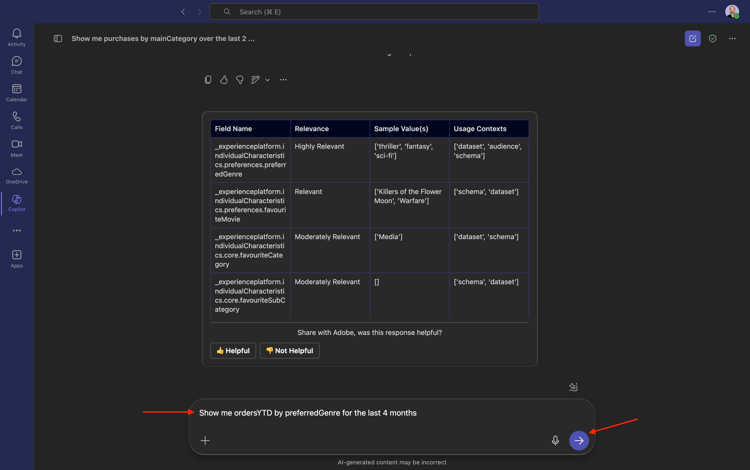Screen dimensions: 750x470
Task: Click the Search box
Action: 374,11
